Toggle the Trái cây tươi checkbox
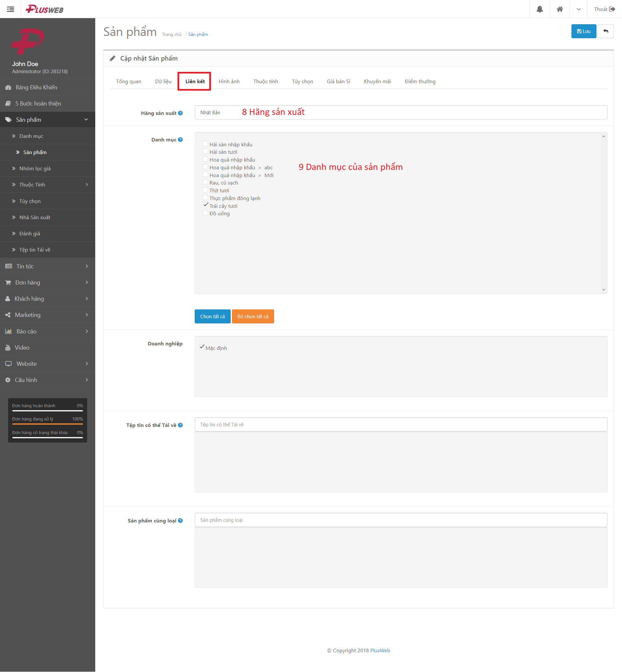 204,205
